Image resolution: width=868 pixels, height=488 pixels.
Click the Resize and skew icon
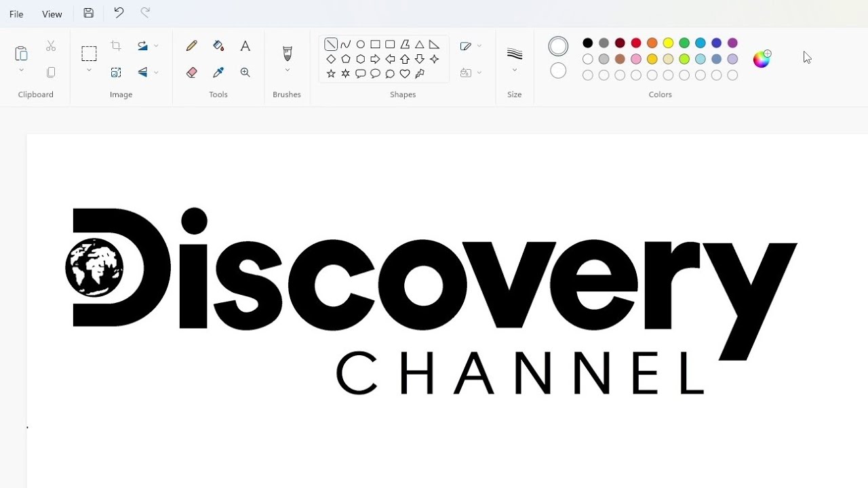click(x=116, y=72)
